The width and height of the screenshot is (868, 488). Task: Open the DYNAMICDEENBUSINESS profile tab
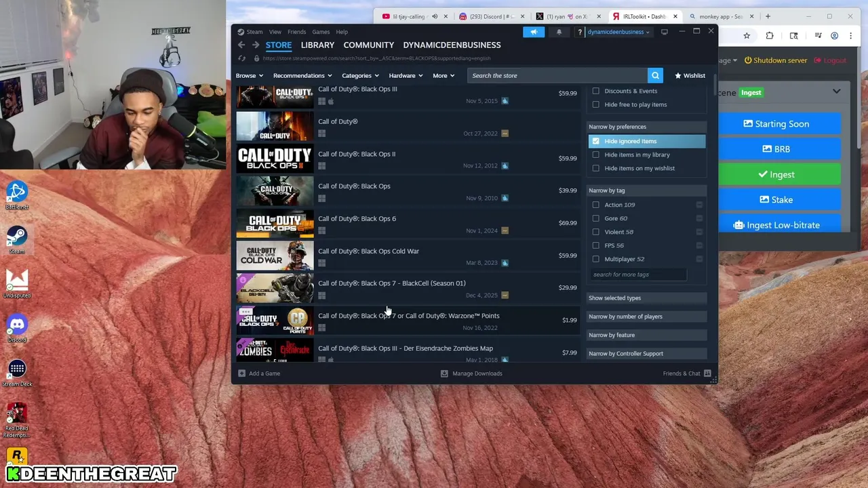(452, 45)
